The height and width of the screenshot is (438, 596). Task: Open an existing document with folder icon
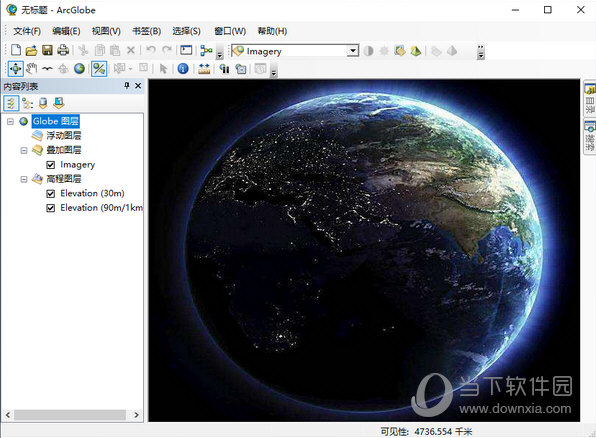tap(31, 50)
